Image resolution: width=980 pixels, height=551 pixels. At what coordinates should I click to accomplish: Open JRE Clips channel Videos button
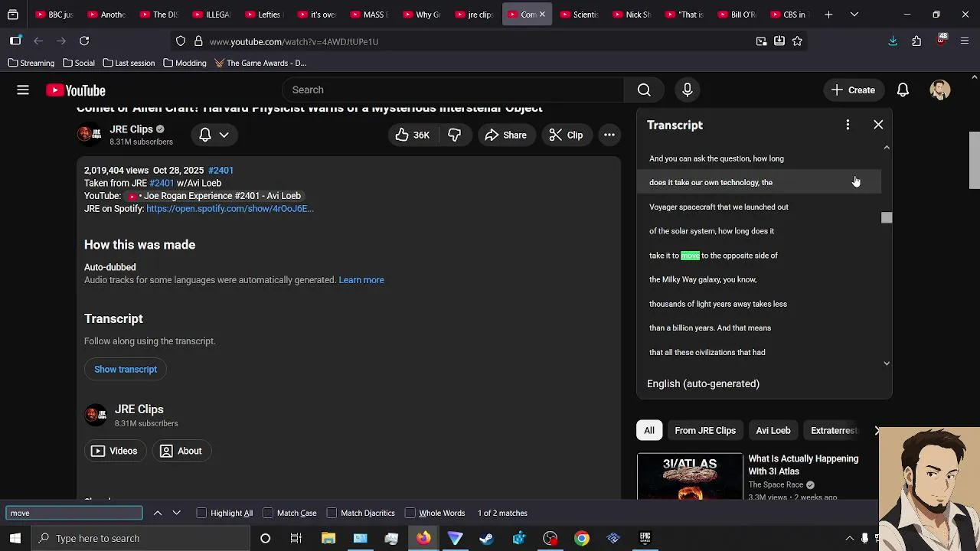tap(115, 451)
